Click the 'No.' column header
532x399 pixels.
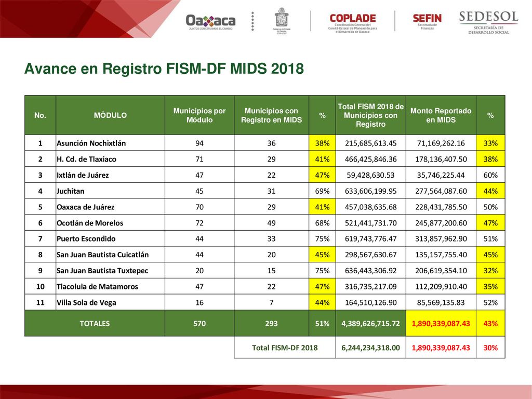point(40,115)
